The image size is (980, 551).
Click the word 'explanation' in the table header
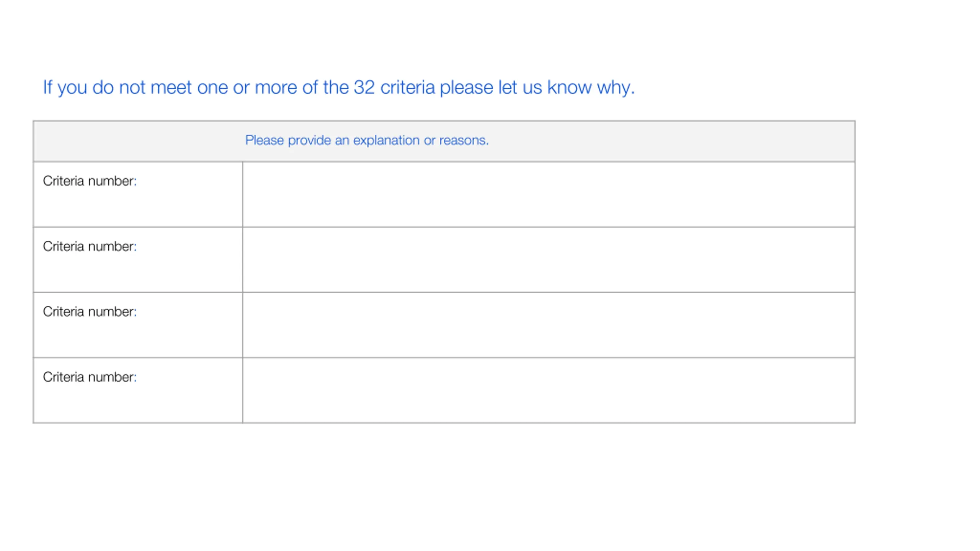(386, 141)
